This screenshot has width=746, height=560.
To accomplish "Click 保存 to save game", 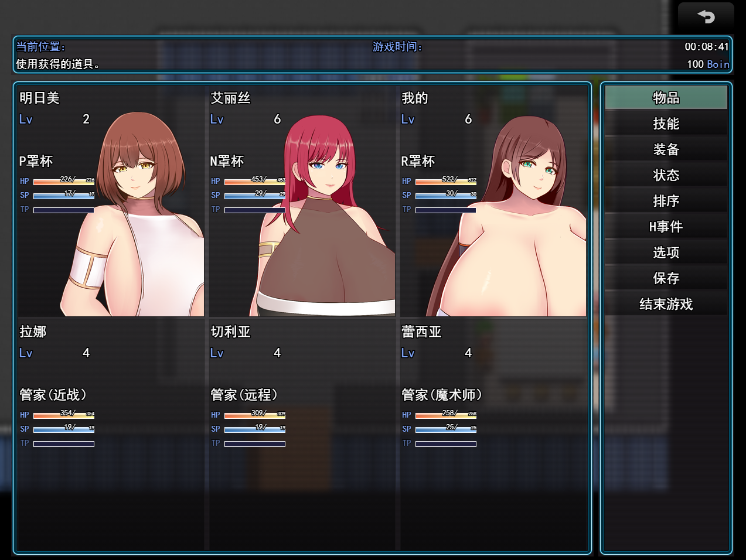I will pos(666,278).
